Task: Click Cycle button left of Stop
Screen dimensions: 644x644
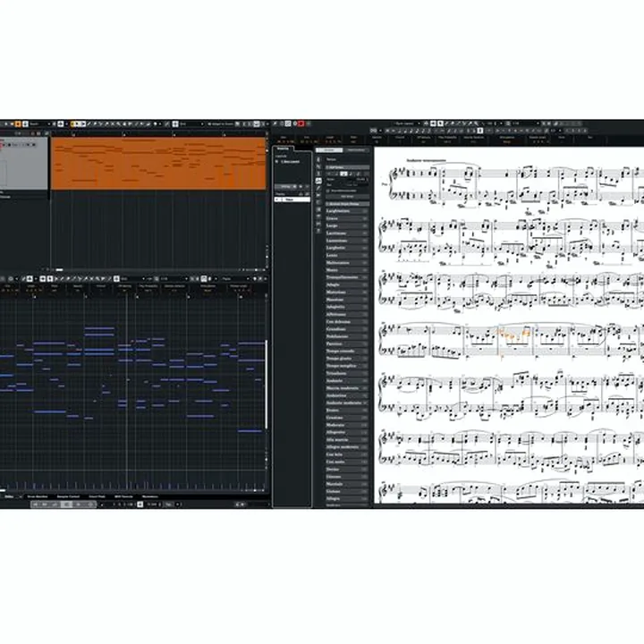Action: pyautogui.click(x=55, y=504)
